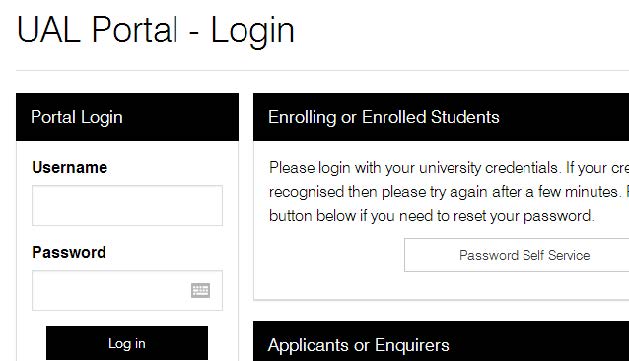Open the Password Self Service button
Image resolution: width=629 pixels, height=361 pixels.
[517, 255]
